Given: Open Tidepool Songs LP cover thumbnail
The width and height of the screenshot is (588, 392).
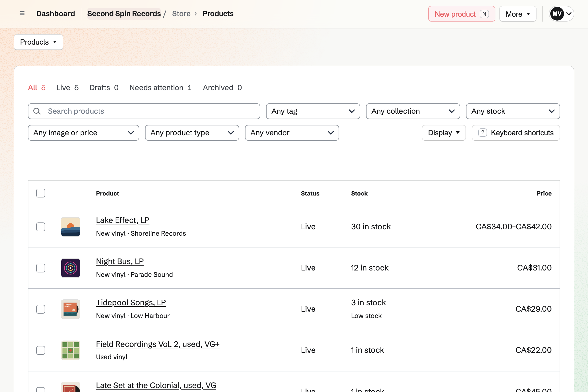Looking at the screenshot, I should pos(71,309).
